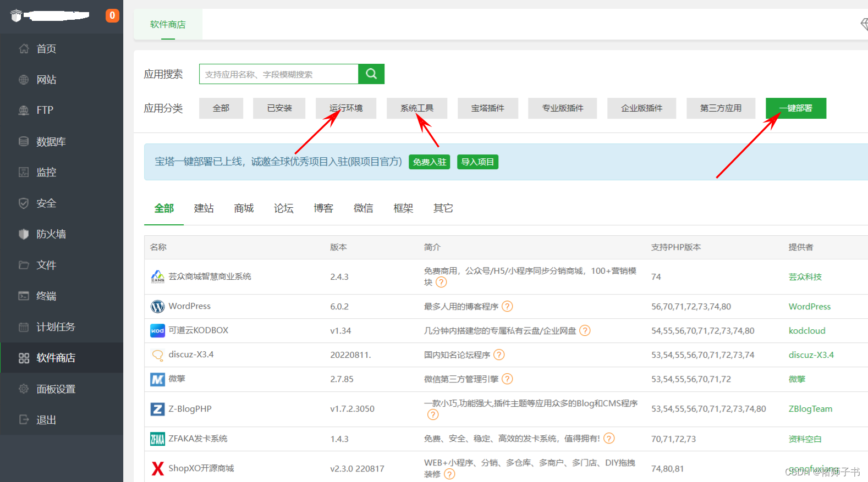Select the 宝塔插件 category button
This screenshot has height=482, width=868.
(488, 108)
